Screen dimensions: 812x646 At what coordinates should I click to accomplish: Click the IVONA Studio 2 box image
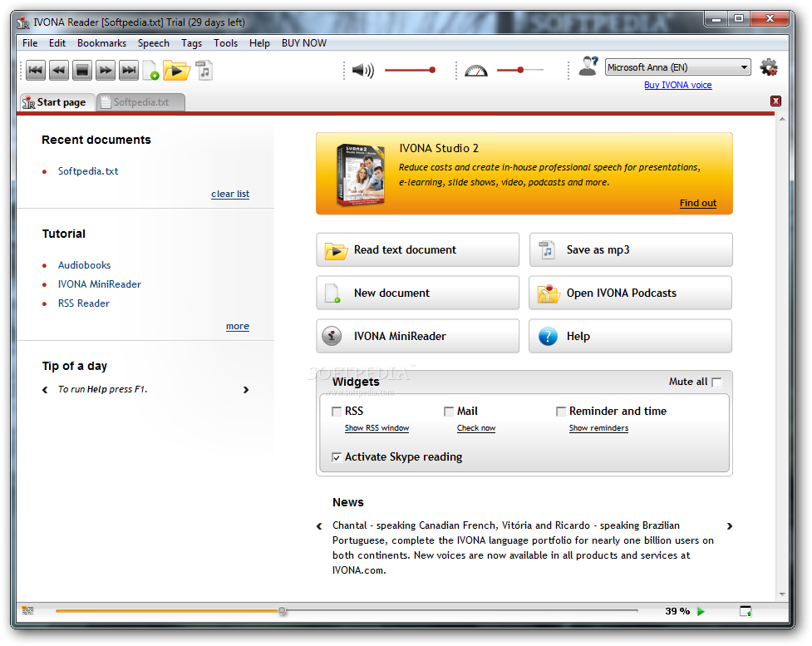click(x=361, y=175)
